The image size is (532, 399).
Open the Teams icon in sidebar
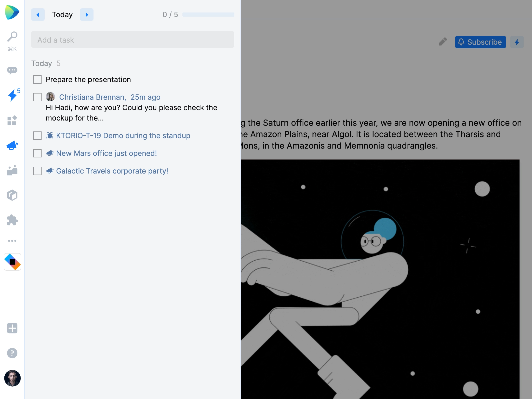(12, 170)
